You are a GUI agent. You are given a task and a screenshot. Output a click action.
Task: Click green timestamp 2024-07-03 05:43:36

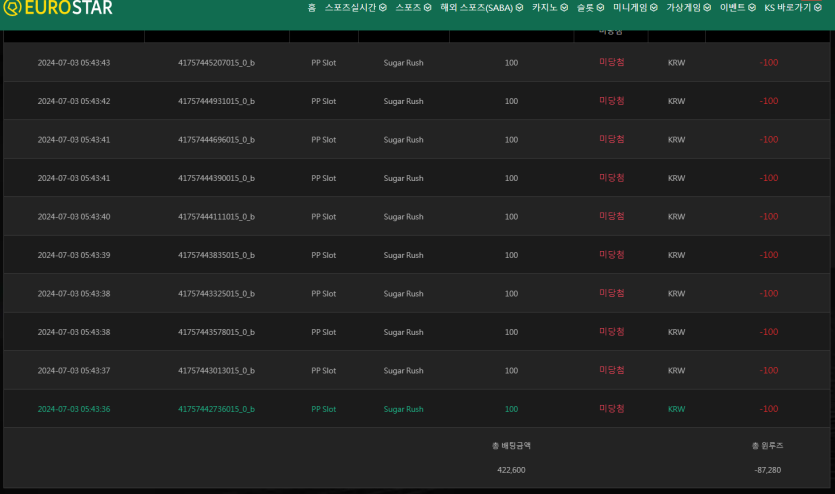click(74, 409)
